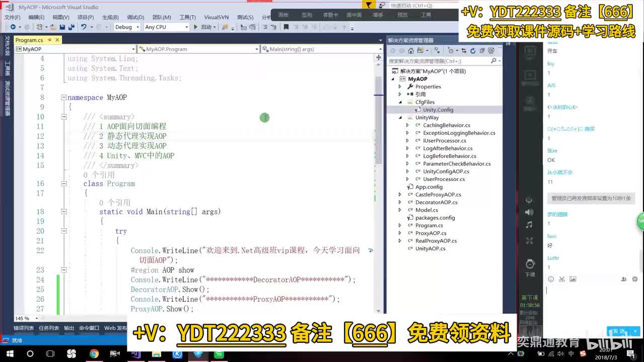Collapse the try code block
Image resolution: width=644 pixels, height=362 pixels.
pyautogui.click(x=63, y=231)
